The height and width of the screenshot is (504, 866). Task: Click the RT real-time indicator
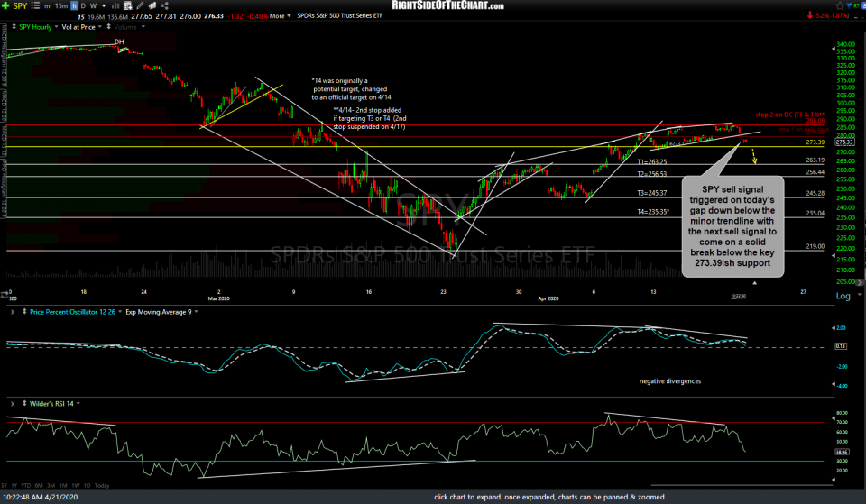tap(858, 5)
